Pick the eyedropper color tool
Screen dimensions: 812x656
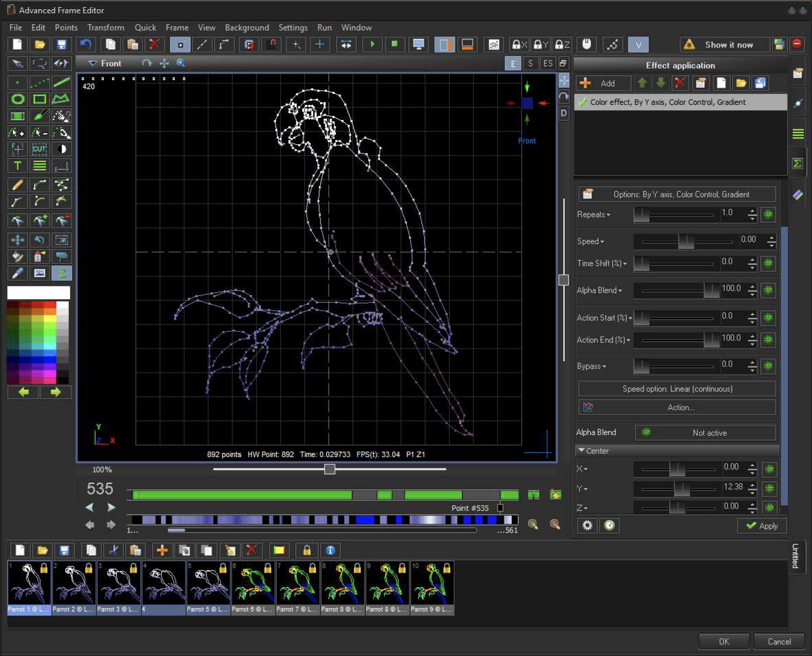pyautogui.click(x=17, y=273)
